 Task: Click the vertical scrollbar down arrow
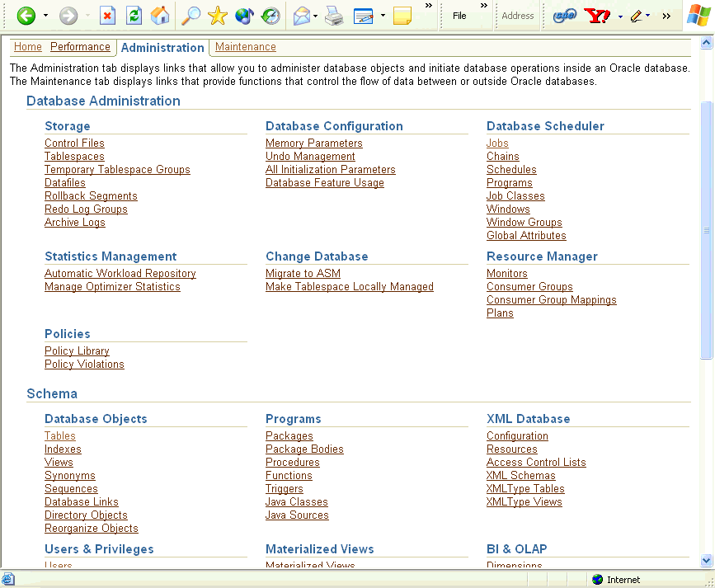[706, 560]
